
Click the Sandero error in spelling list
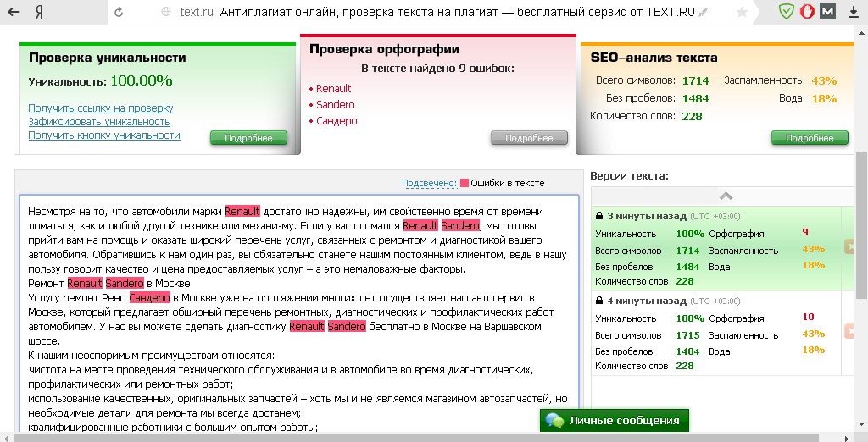(336, 104)
